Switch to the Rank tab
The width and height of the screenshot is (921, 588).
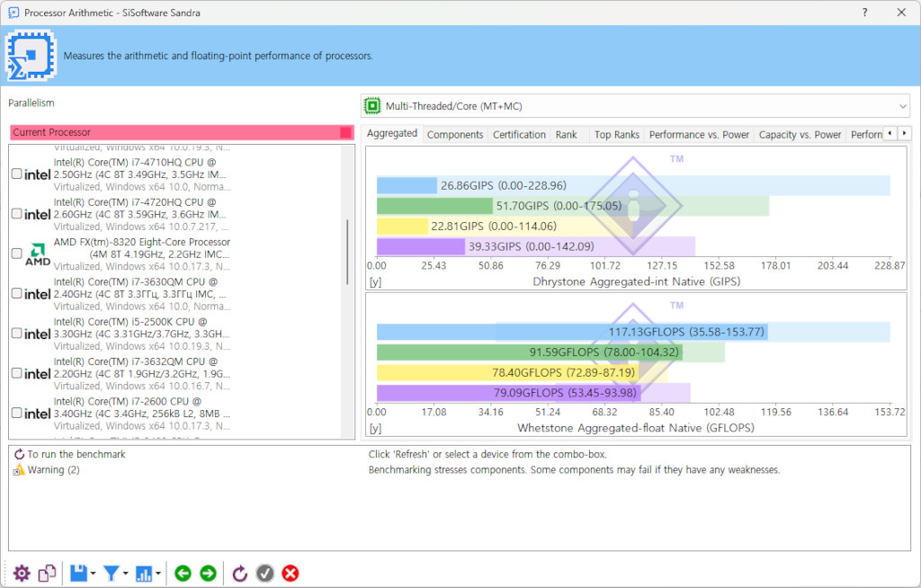point(567,135)
